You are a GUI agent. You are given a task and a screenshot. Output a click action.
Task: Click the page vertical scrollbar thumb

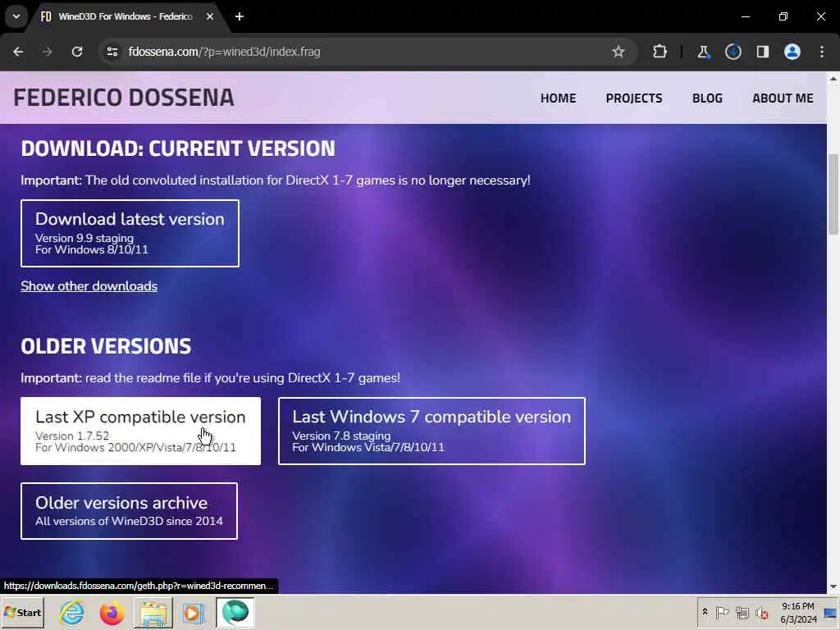[x=833, y=194]
